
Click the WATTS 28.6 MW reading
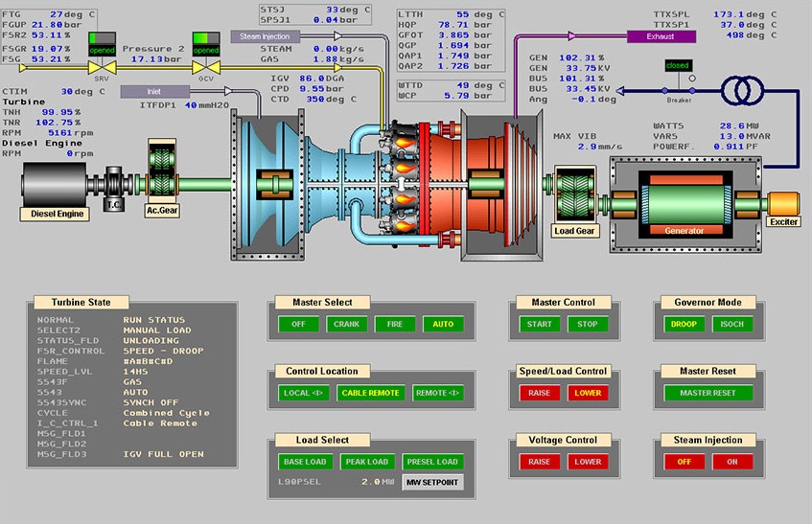[739, 125]
